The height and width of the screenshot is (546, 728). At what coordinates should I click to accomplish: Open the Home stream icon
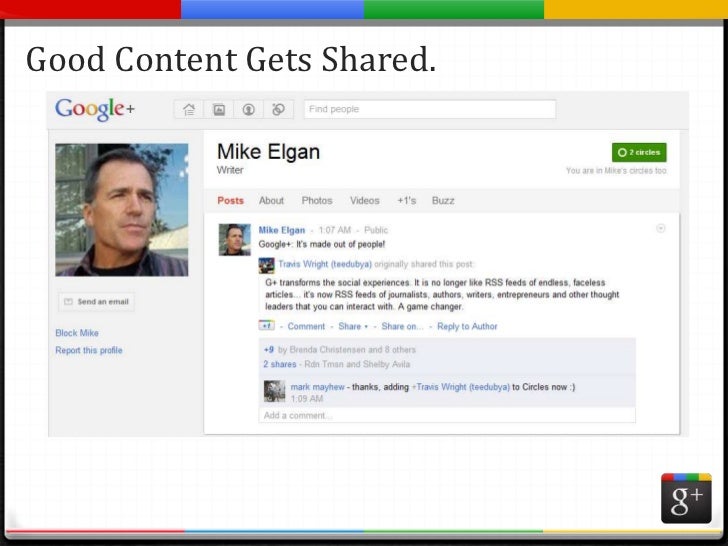[x=188, y=110]
